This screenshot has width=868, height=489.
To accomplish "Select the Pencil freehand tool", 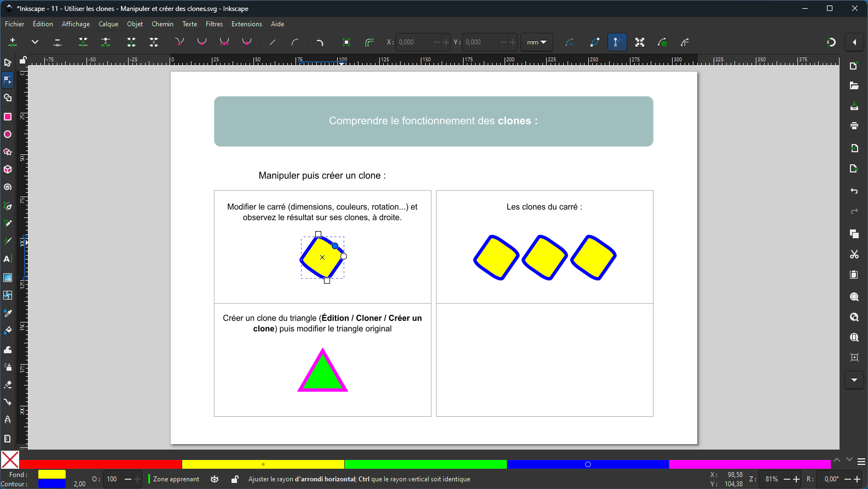I will (8, 223).
